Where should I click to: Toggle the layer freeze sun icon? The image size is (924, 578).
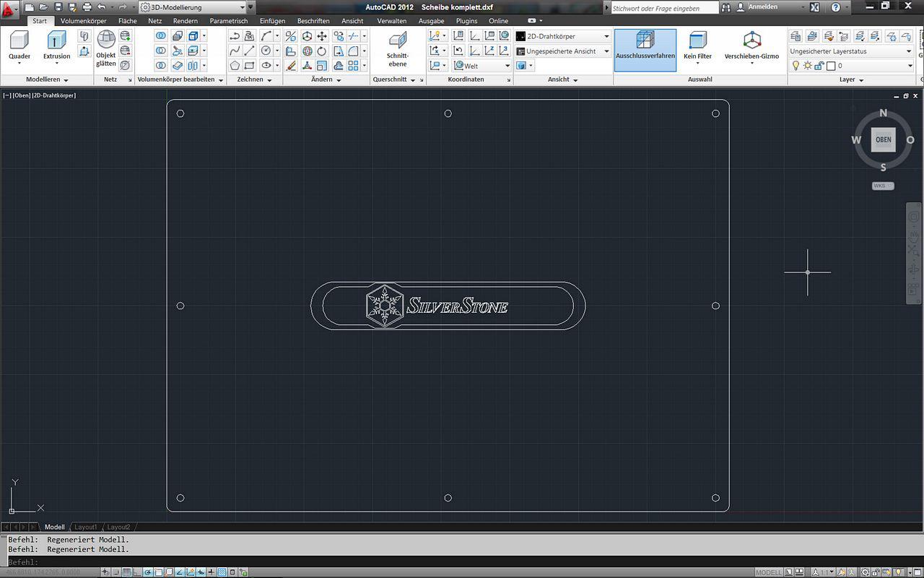tap(808, 66)
